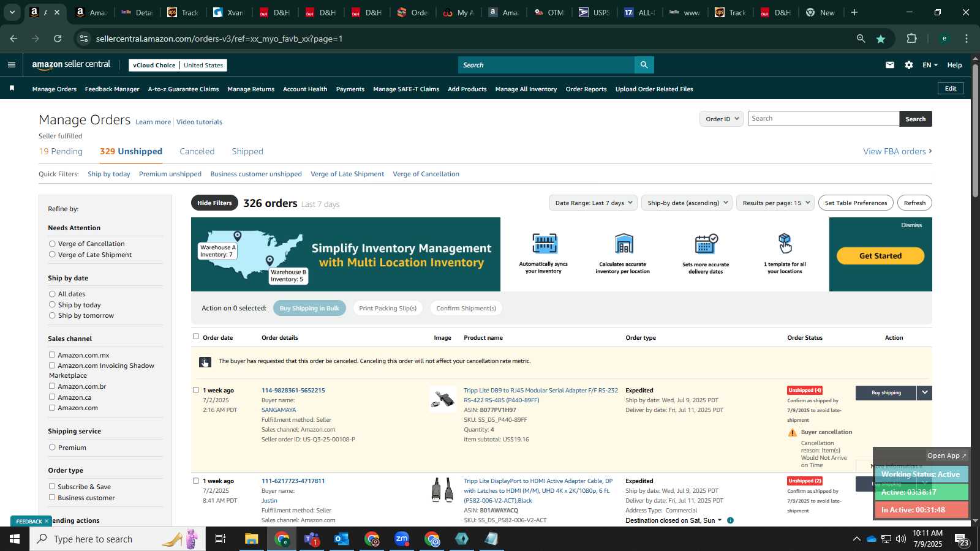Go back with the browser back arrow
This screenshot has height=551, width=980.
tap(13, 39)
